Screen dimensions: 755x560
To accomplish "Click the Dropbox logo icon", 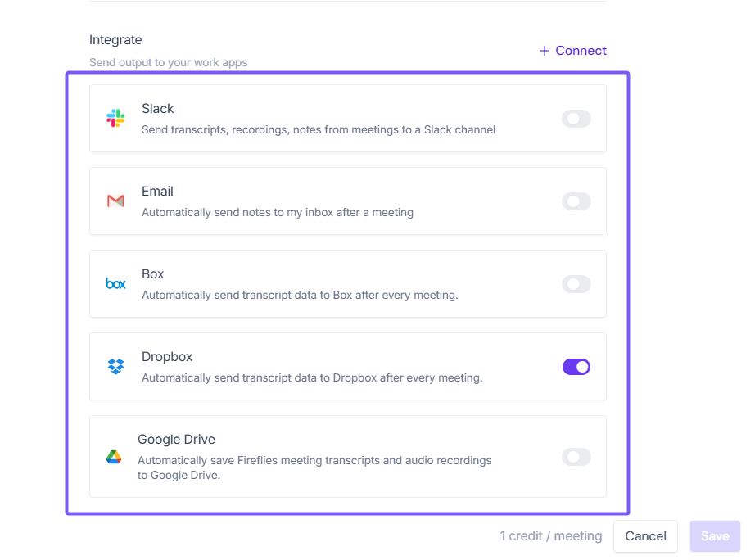I will (115, 367).
